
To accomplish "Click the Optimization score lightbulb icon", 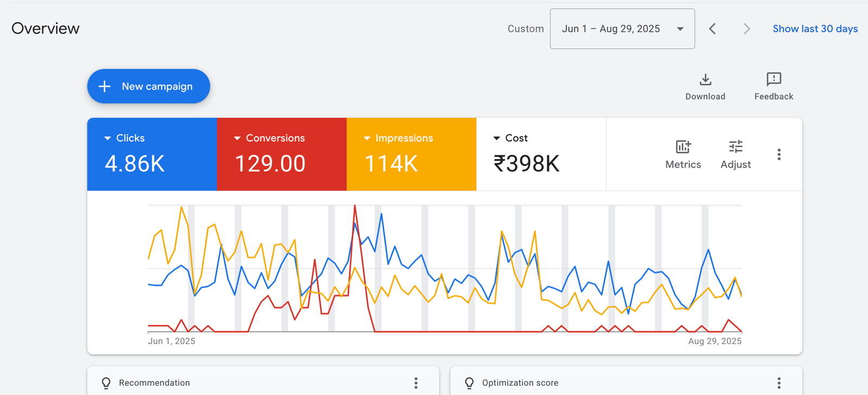I will [x=469, y=383].
